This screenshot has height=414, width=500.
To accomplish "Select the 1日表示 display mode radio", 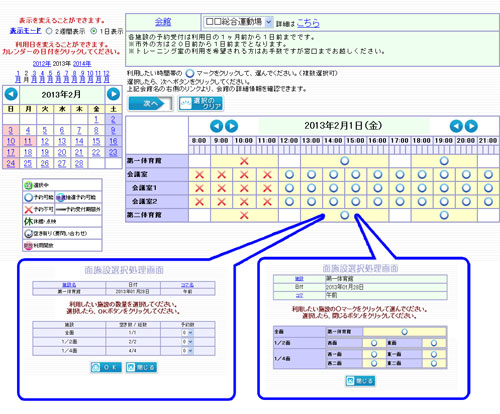I will click(x=94, y=31).
